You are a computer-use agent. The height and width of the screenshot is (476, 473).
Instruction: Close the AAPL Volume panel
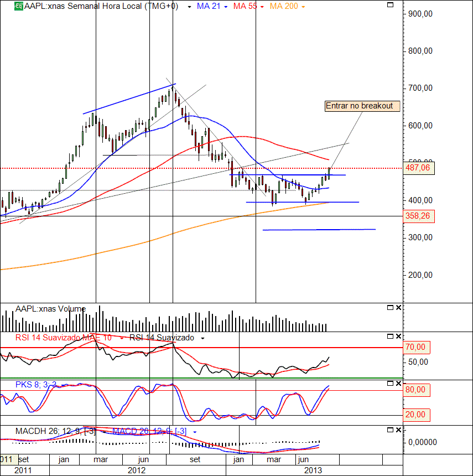click(398, 308)
